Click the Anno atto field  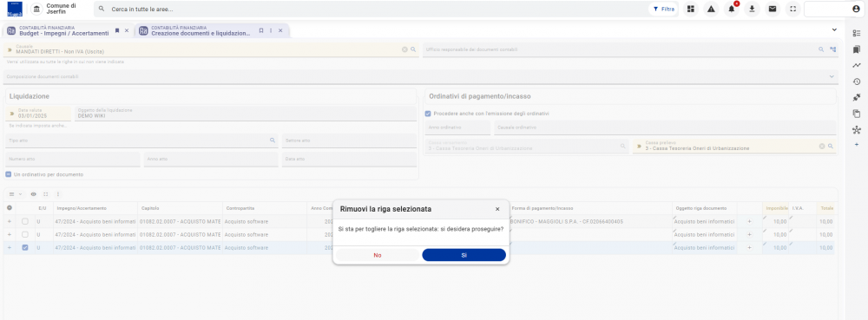click(211, 159)
